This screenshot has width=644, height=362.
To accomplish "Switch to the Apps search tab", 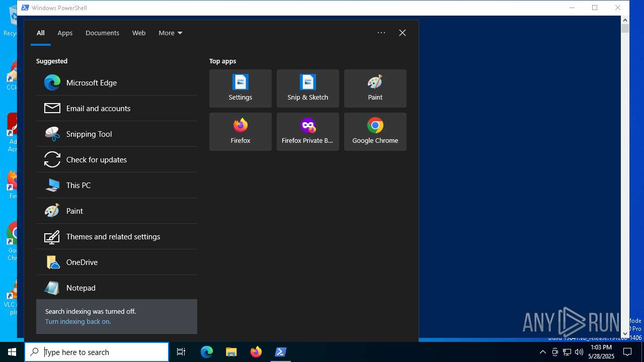I will [65, 33].
